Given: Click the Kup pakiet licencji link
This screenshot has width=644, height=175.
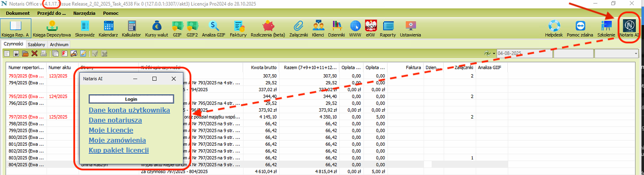Looking at the screenshot, I should coord(118,150).
